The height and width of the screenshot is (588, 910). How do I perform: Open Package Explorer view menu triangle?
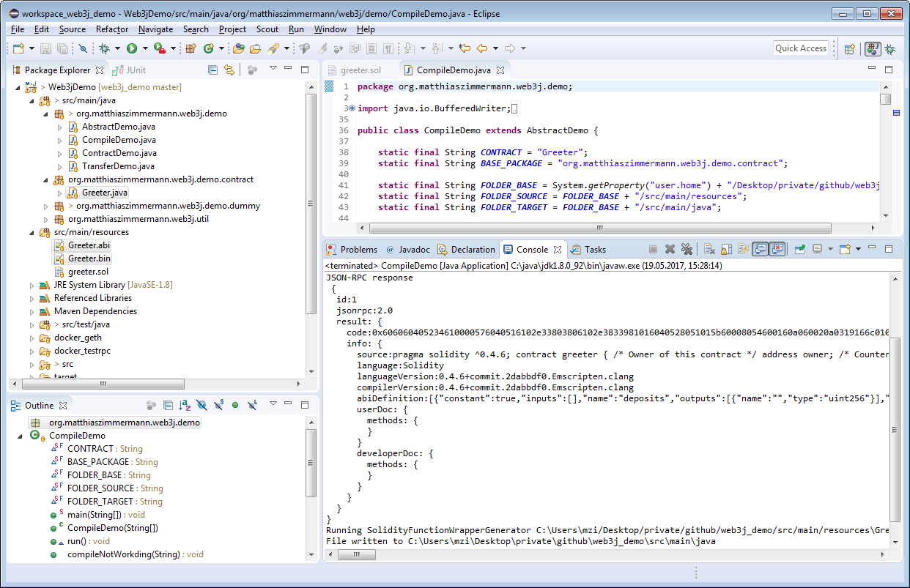pyautogui.click(x=273, y=70)
